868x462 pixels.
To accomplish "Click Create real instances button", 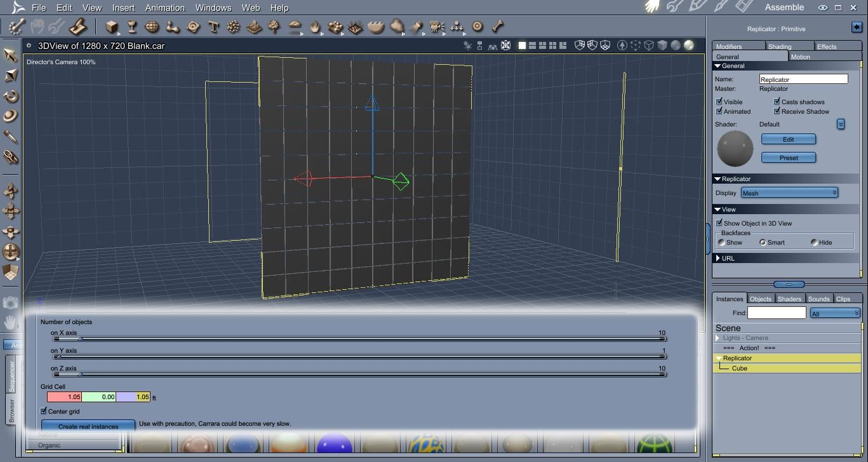I will click(x=88, y=426).
